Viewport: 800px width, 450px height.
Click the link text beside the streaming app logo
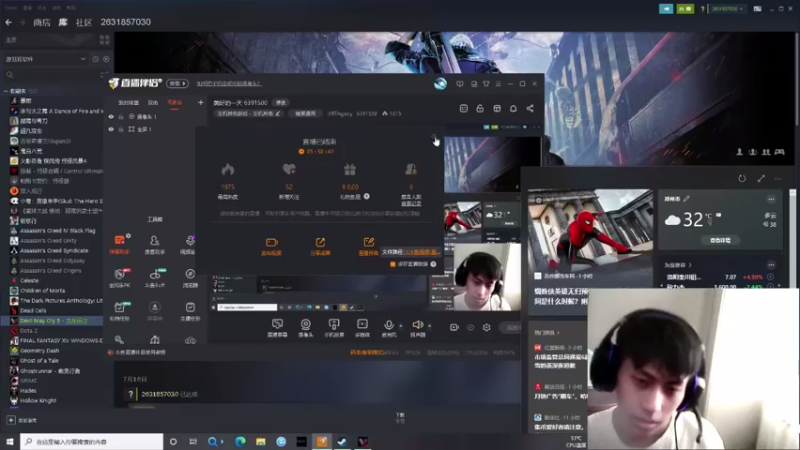click(x=229, y=84)
